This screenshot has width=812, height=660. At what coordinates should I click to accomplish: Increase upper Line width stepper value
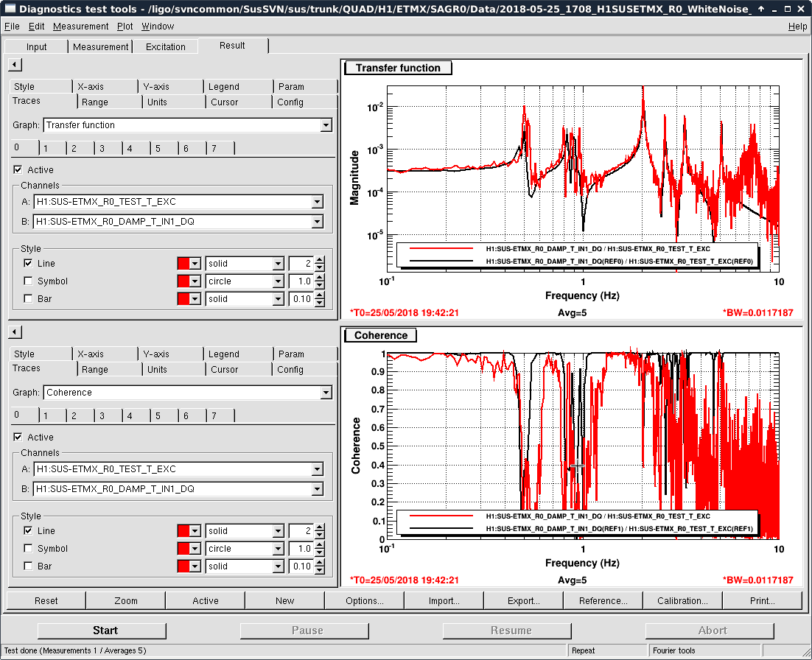click(319, 260)
